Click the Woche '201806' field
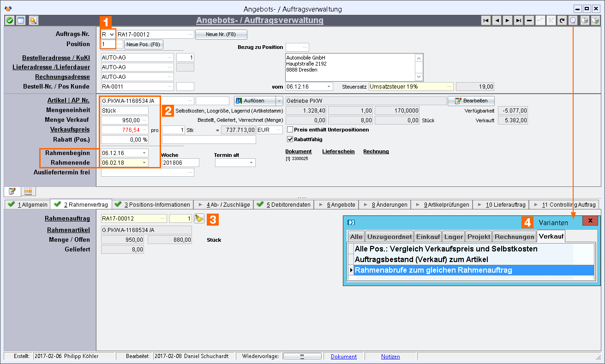605x364 pixels. tap(180, 162)
